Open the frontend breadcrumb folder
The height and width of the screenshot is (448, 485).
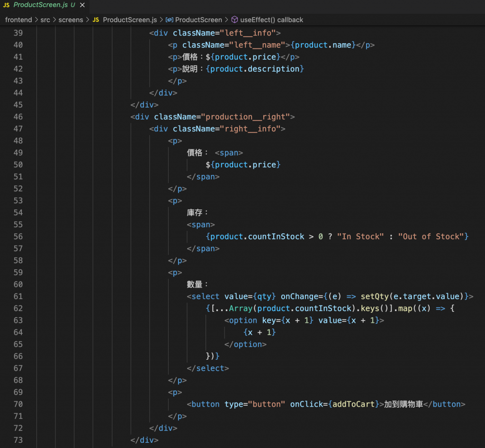click(x=18, y=20)
